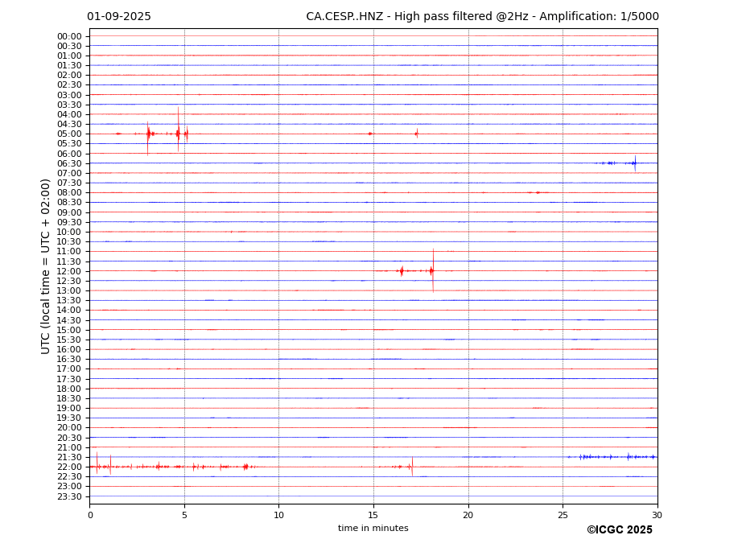Select the 10:30 row label
The width and height of the screenshot is (746, 560).
pyautogui.click(x=69, y=241)
